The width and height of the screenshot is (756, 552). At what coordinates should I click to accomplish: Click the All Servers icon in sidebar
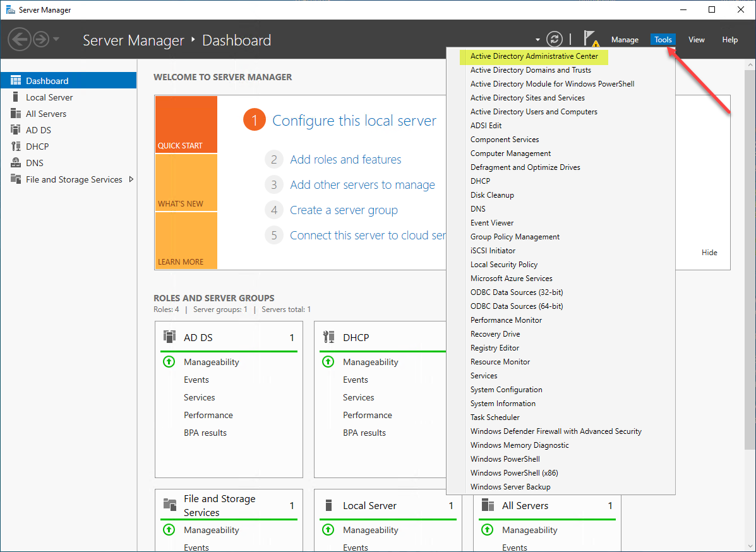pyautogui.click(x=16, y=113)
